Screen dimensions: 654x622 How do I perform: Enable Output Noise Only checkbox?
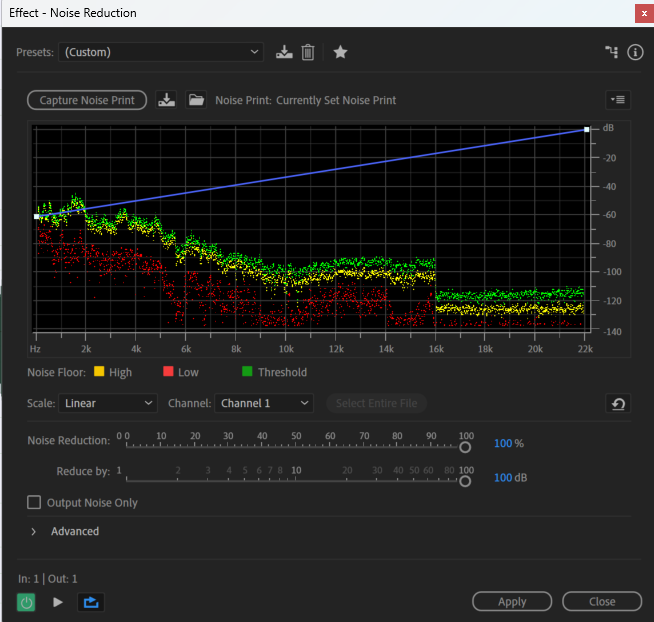click(x=34, y=503)
